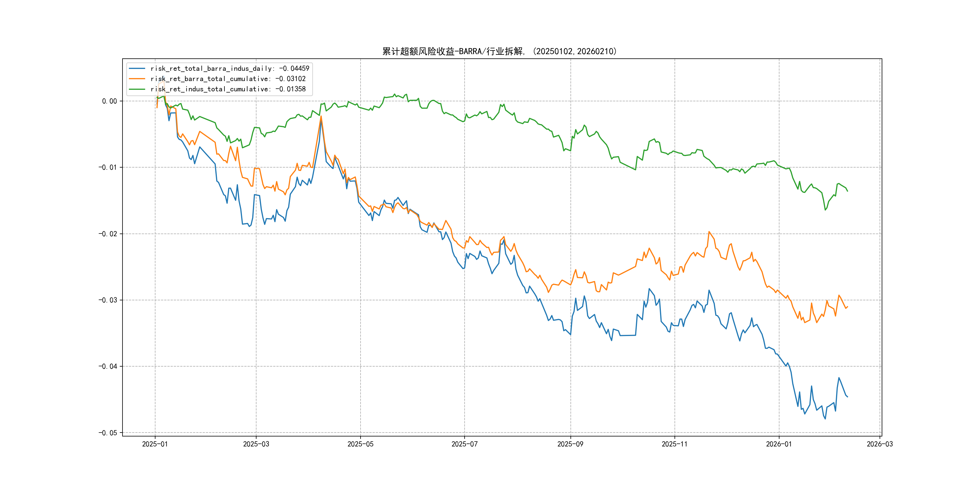
Task: Click the -0.05 y-axis tick label
Action: [x=108, y=433]
